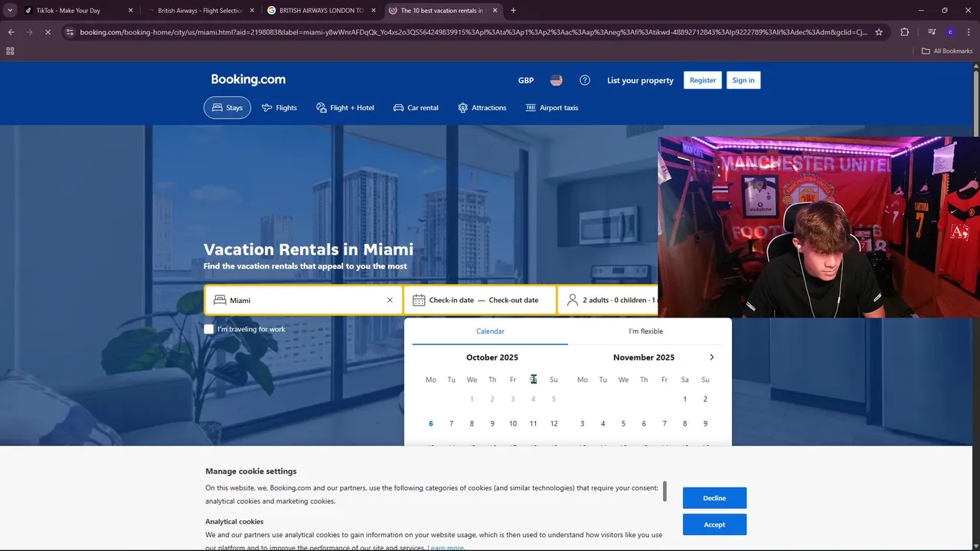Switch to BRITISH AIRWAYS LONDON browser tab
This screenshot has width=980, height=551.
pos(321,11)
